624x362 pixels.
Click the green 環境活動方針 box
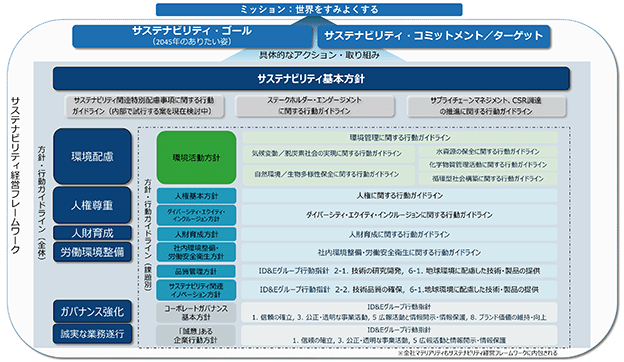point(196,158)
